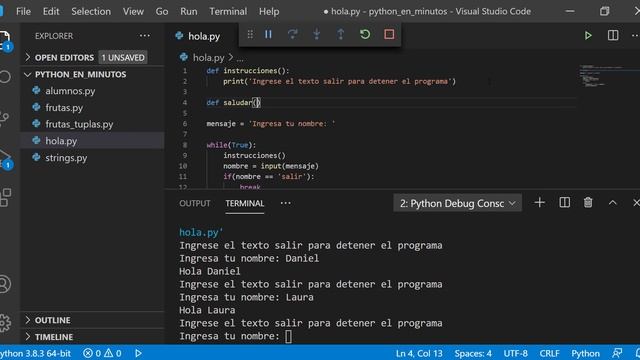The height and width of the screenshot is (360, 640).
Task: Open Explorer files icon in activity bar
Action: [x=5, y=41]
